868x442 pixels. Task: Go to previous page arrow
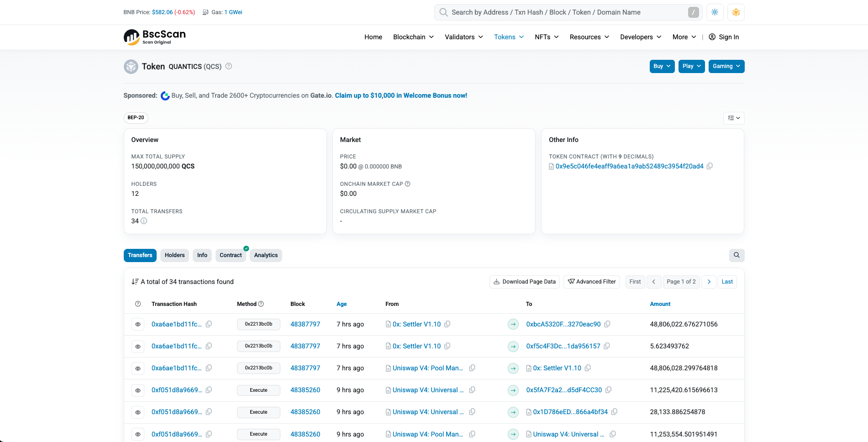[x=654, y=282]
